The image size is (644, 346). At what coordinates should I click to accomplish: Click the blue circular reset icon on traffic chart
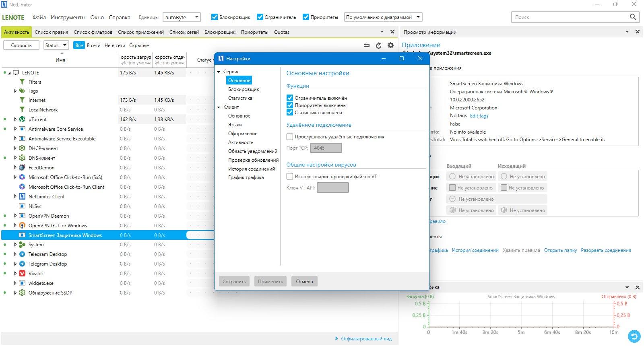[x=634, y=336]
